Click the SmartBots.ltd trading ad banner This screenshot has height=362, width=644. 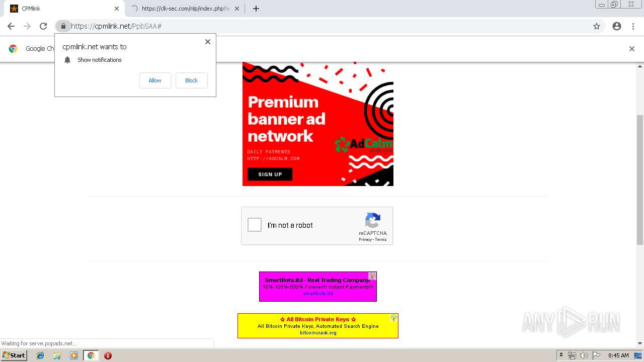tap(318, 287)
